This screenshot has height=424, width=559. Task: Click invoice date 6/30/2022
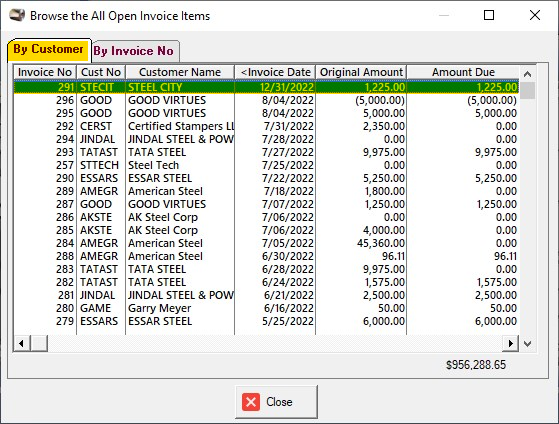[288, 256]
